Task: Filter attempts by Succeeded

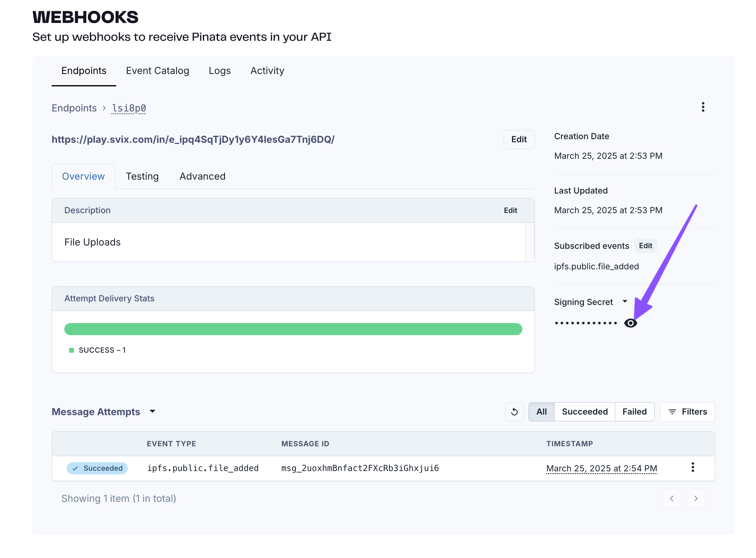Action: (x=584, y=412)
